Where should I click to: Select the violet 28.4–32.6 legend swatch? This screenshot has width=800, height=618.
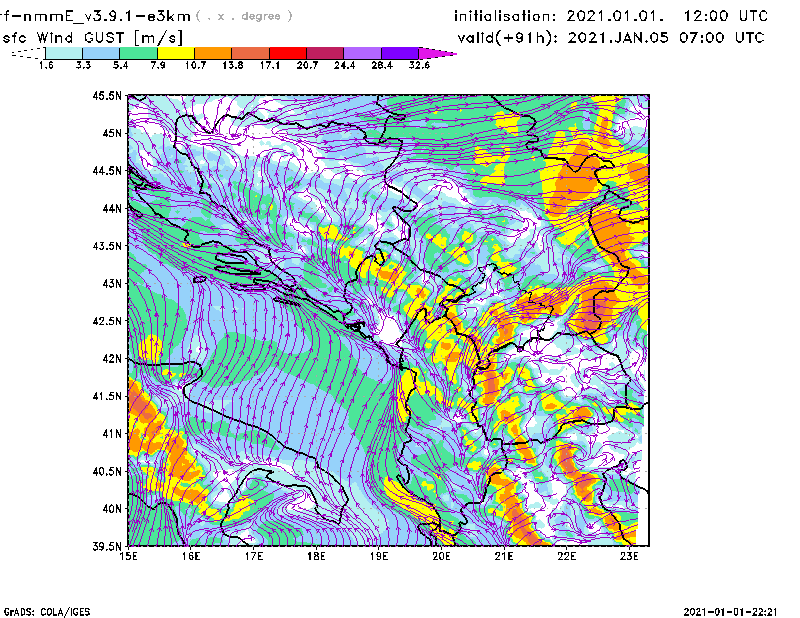(399, 53)
